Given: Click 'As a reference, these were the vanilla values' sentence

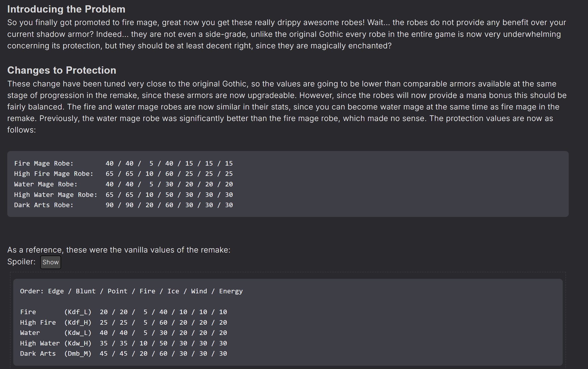Looking at the screenshot, I should point(119,250).
